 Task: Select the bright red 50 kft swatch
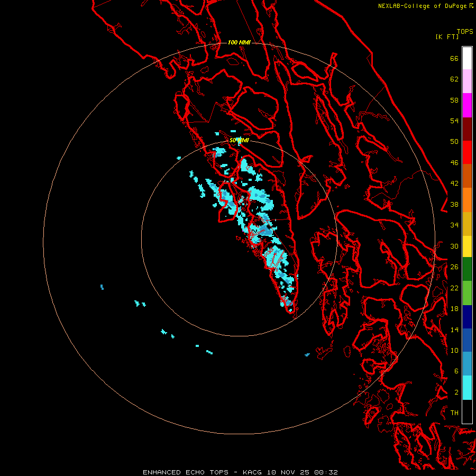[467, 152]
